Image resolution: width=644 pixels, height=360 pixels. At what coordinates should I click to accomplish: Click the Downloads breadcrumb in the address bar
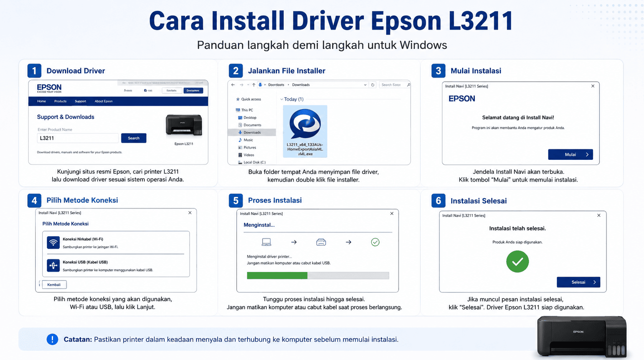(301, 85)
